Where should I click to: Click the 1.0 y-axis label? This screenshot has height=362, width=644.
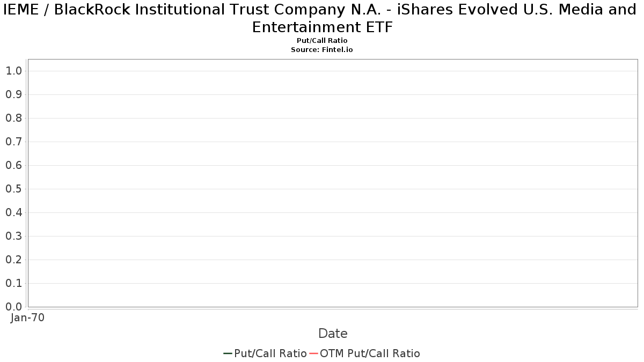[x=14, y=71]
